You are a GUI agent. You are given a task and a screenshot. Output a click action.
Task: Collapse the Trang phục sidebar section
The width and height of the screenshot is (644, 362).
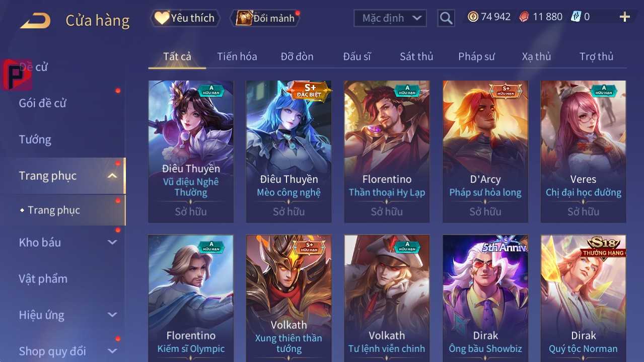point(112,176)
